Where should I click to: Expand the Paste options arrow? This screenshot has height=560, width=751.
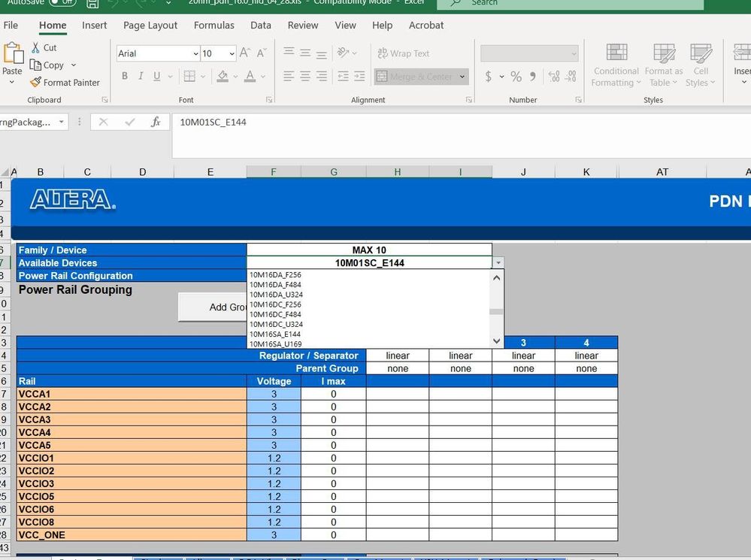[x=12, y=82]
